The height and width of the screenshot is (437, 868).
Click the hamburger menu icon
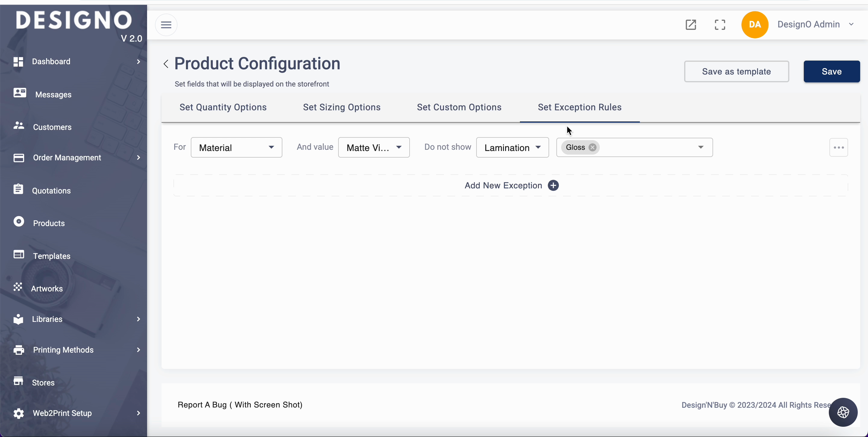pos(166,25)
